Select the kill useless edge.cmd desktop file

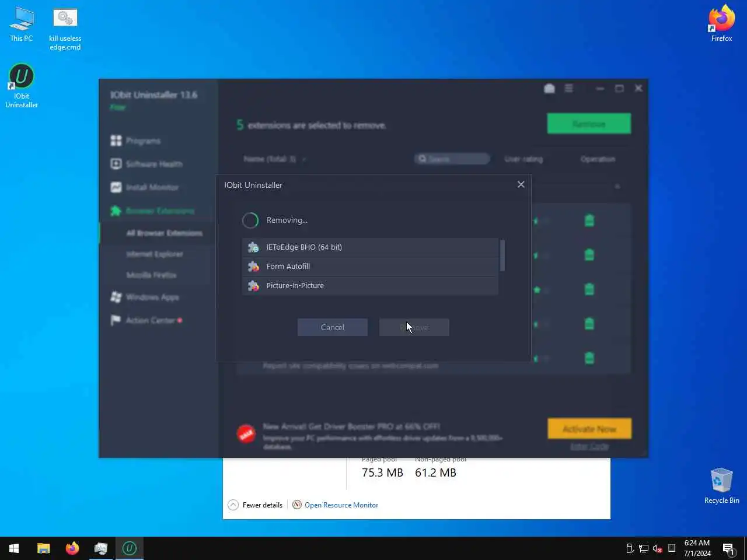tap(65, 29)
